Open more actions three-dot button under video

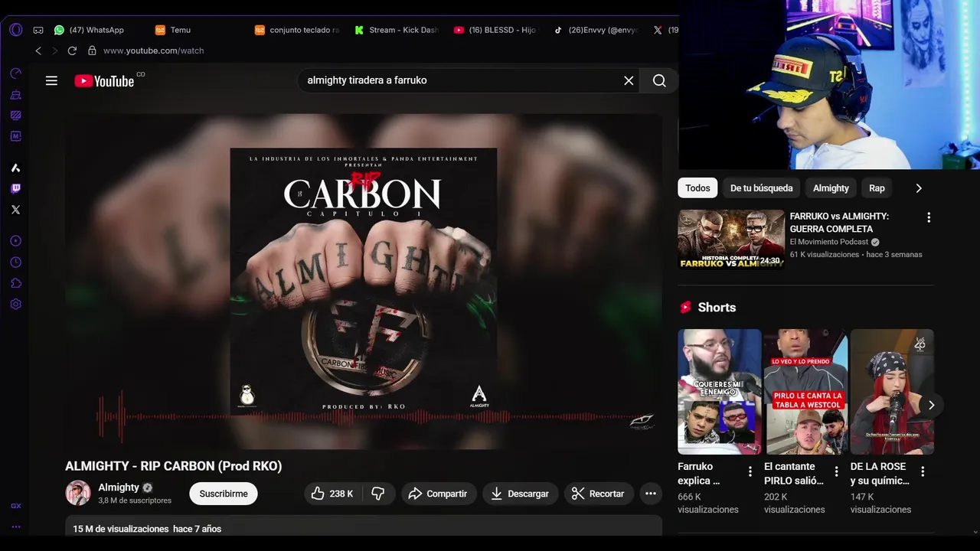pos(650,494)
